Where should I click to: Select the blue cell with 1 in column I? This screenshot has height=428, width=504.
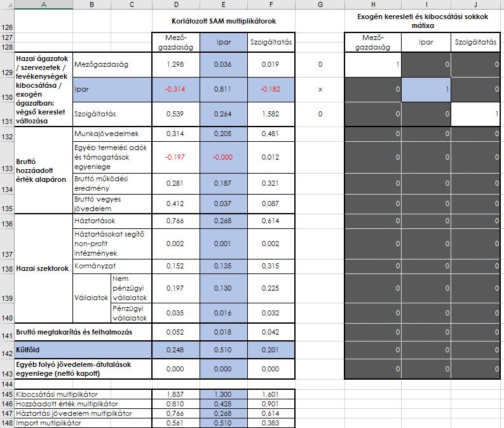(x=426, y=90)
